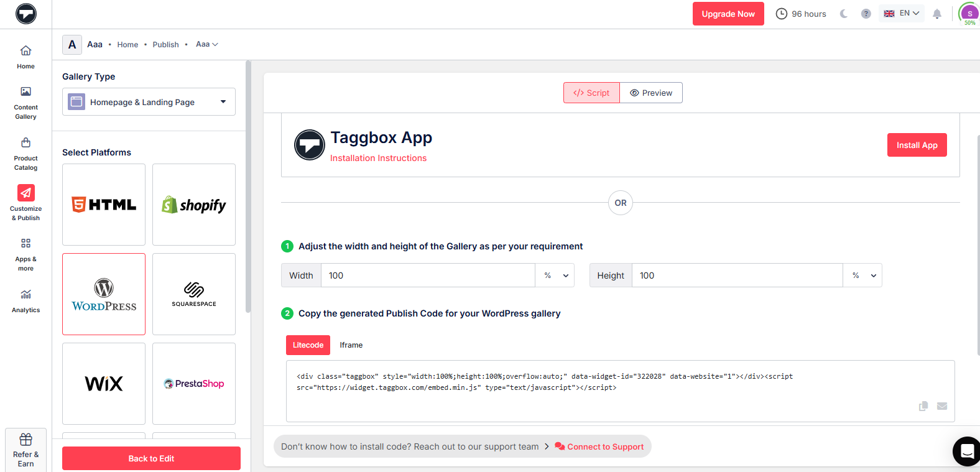Change the Width unit dropdown
Image resolution: width=980 pixels, height=472 pixels.
pos(555,275)
